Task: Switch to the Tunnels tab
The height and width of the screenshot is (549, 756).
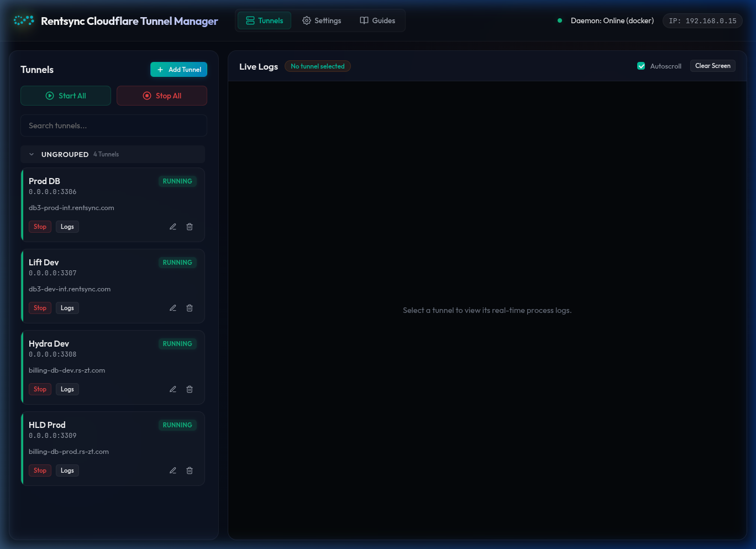Action: pyautogui.click(x=264, y=20)
